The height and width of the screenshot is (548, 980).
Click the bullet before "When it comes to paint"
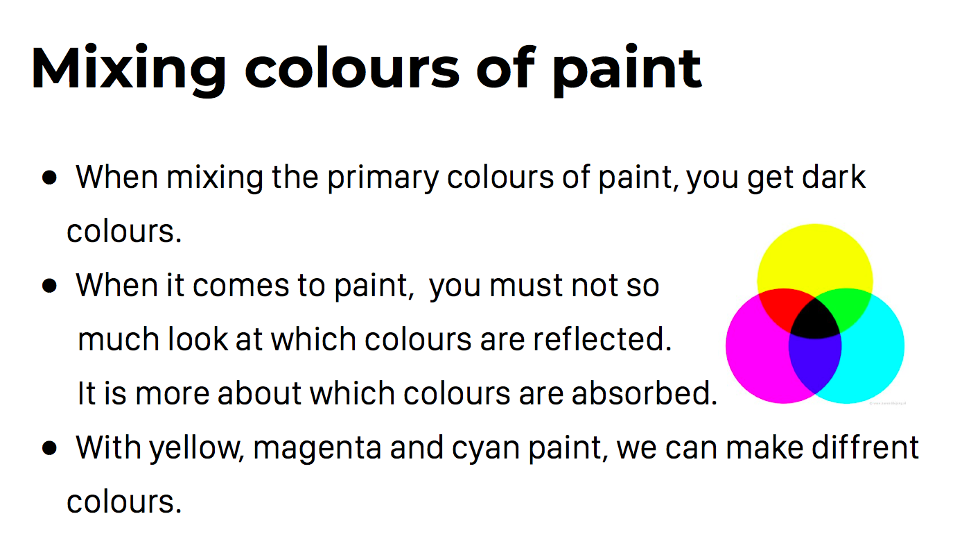coord(49,286)
